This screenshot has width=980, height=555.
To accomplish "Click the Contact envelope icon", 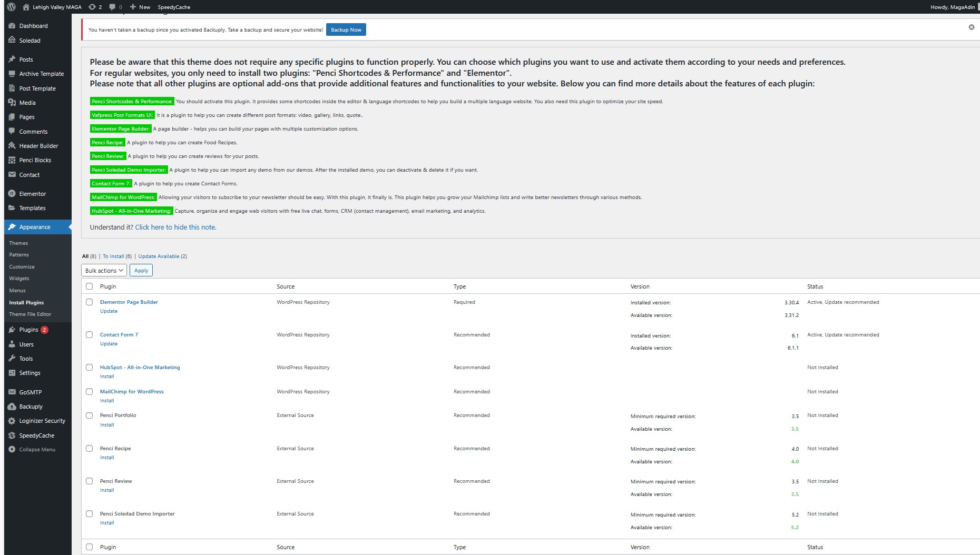I will coord(12,174).
